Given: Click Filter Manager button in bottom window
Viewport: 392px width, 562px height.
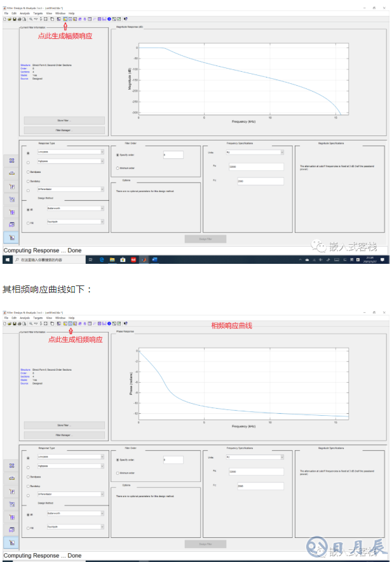Looking at the screenshot, I should pos(64,435).
